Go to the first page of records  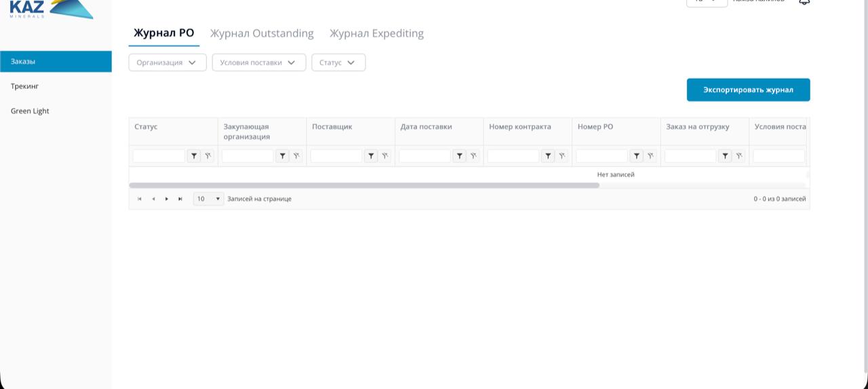140,199
